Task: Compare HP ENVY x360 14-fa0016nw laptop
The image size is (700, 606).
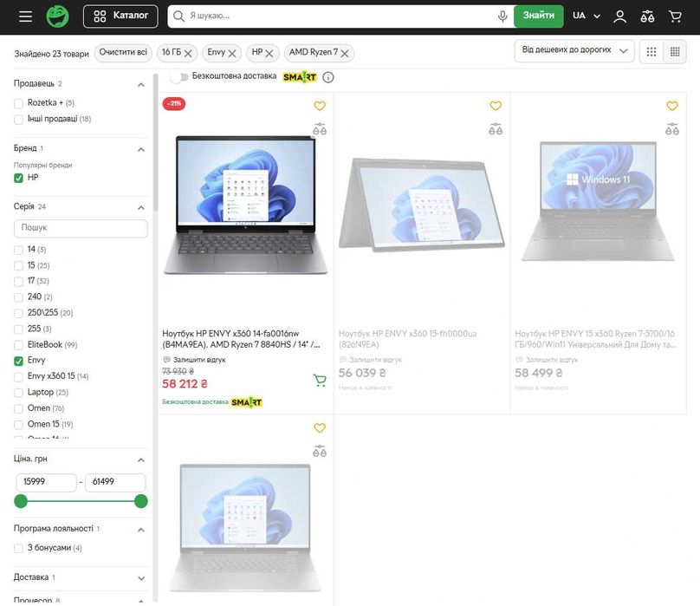Action: [x=320, y=129]
